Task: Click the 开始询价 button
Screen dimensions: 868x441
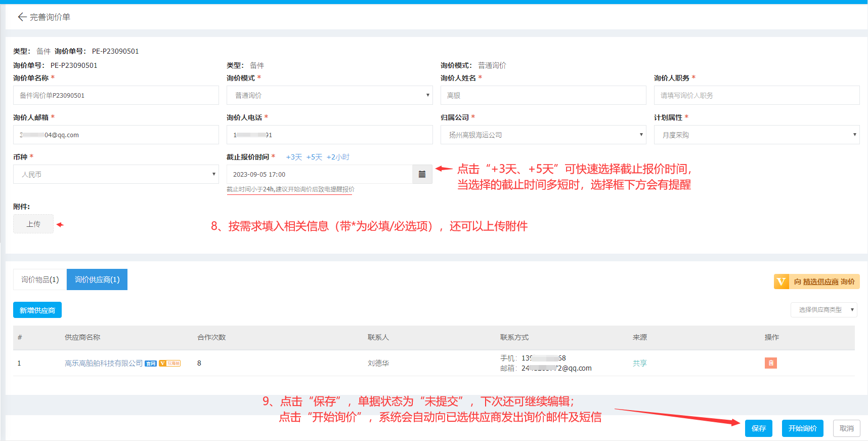Action: coord(803,428)
